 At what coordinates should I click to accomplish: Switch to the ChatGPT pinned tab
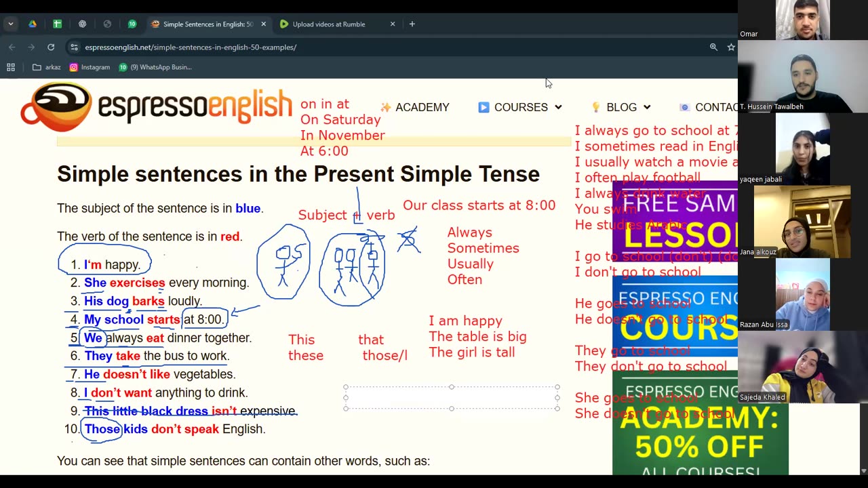(x=83, y=24)
